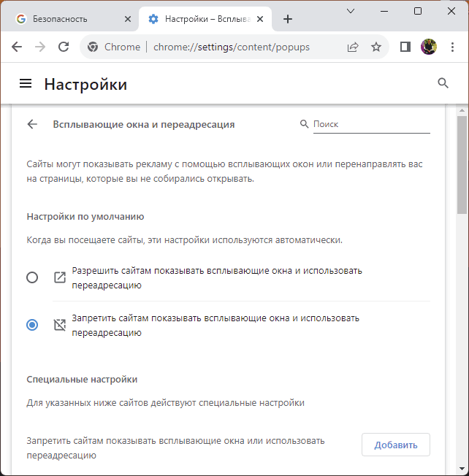Click the blocked pop-ups crossed icon
This screenshot has height=476, width=469.
[60, 325]
